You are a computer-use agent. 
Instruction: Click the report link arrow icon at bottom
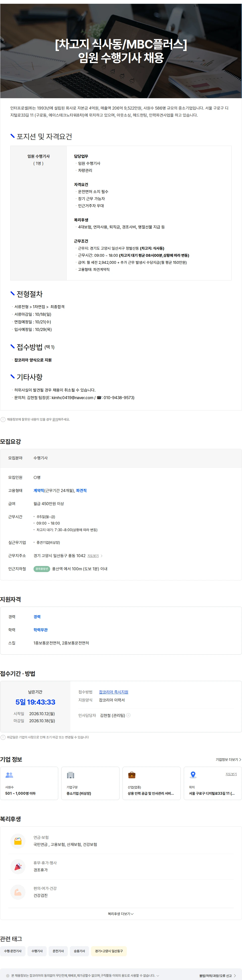(235, 976)
